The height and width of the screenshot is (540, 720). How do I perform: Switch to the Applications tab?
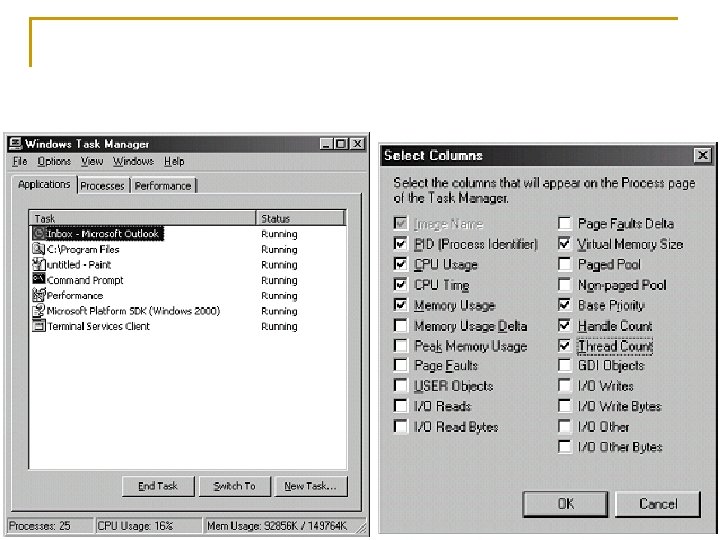(x=44, y=185)
